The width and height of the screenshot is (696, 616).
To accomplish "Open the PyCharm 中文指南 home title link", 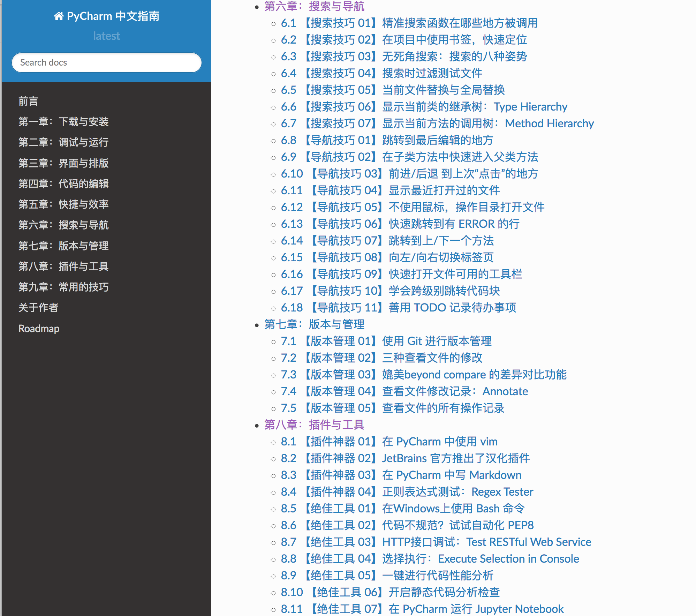I will [107, 16].
